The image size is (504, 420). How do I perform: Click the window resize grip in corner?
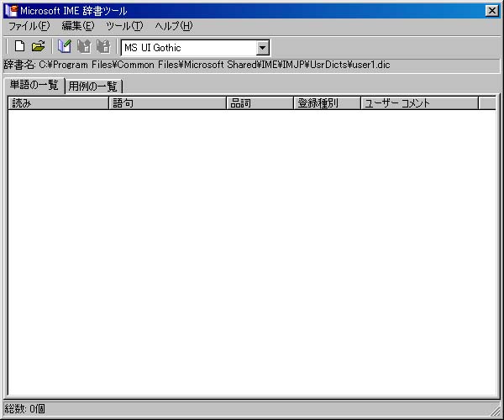pyautogui.click(x=496, y=412)
